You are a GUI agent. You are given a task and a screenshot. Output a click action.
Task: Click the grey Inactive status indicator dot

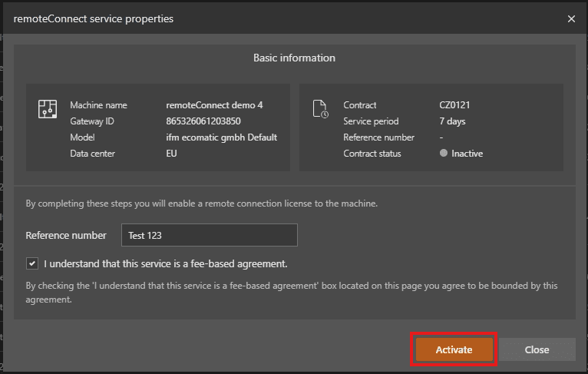coord(444,153)
